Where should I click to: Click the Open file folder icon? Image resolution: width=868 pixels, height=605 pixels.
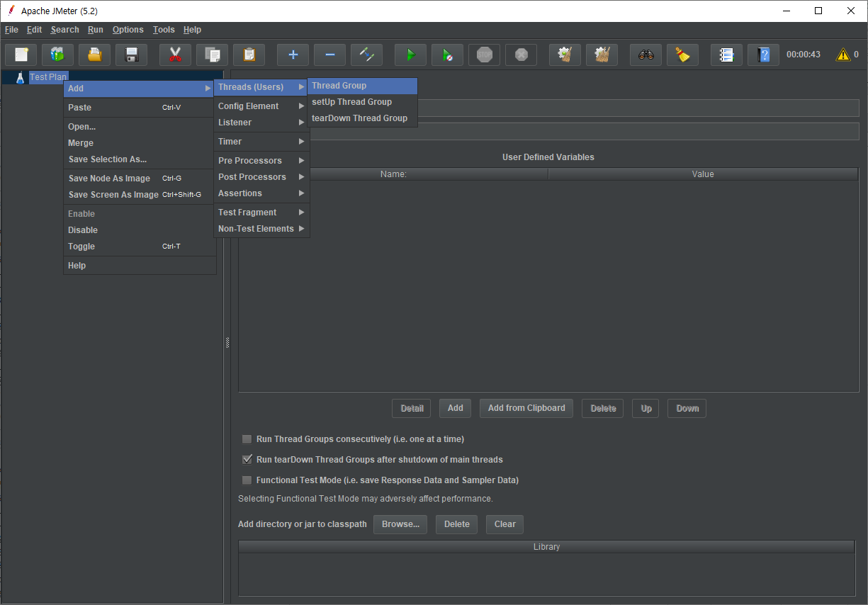click(95, 55)
